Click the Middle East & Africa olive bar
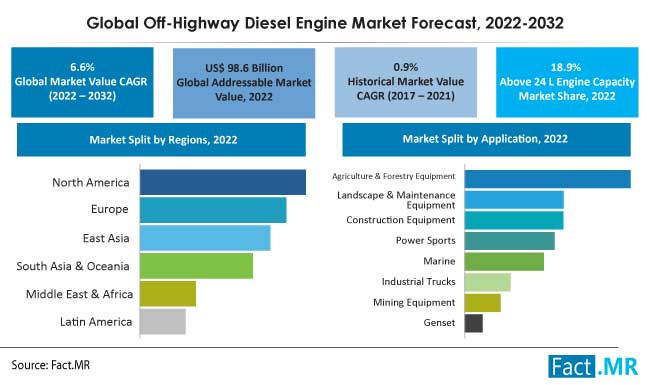 [x=168, y=294]
